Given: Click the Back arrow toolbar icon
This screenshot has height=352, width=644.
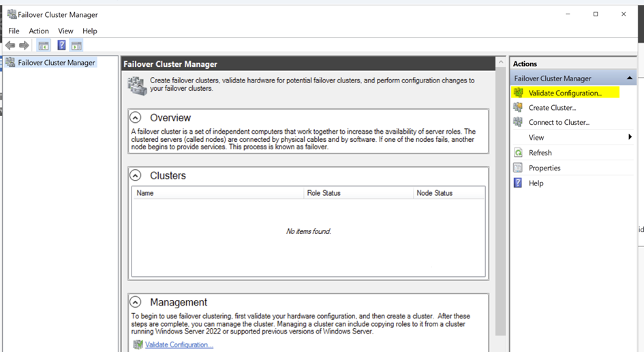Looking at the screenshot, I should click(10, 45).
